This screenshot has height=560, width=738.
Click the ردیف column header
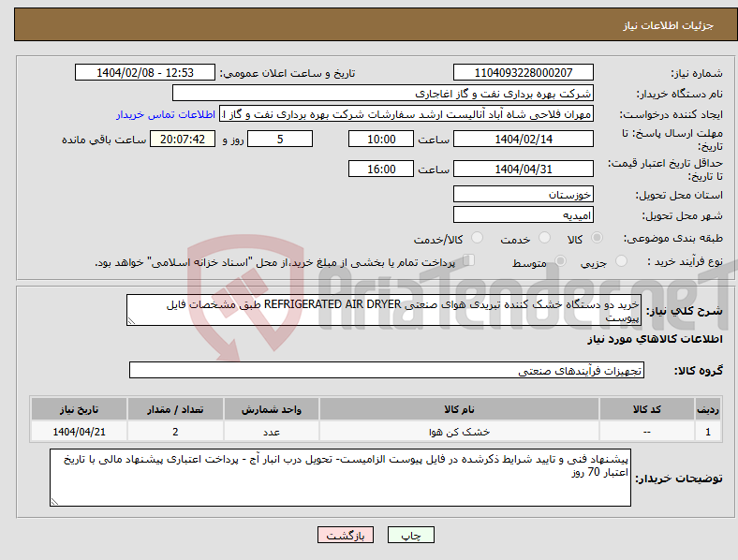708,409
